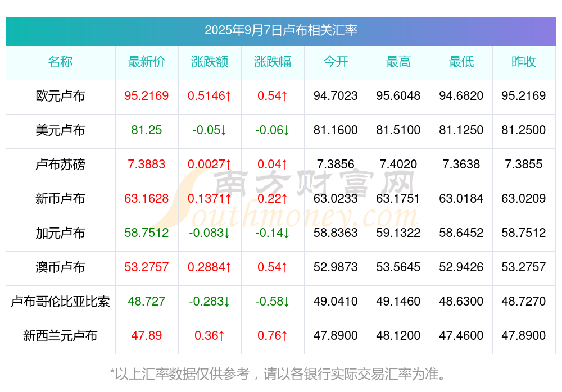Click previous close 48.7270
Image resolution: width=562 pixels, height=392 pixels.
[x=524, y=301]
